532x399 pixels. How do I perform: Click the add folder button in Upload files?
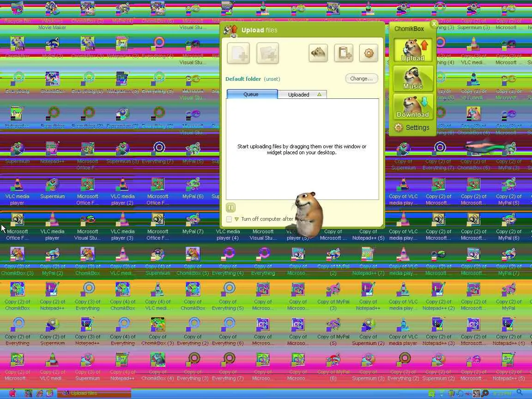(268, 53)
